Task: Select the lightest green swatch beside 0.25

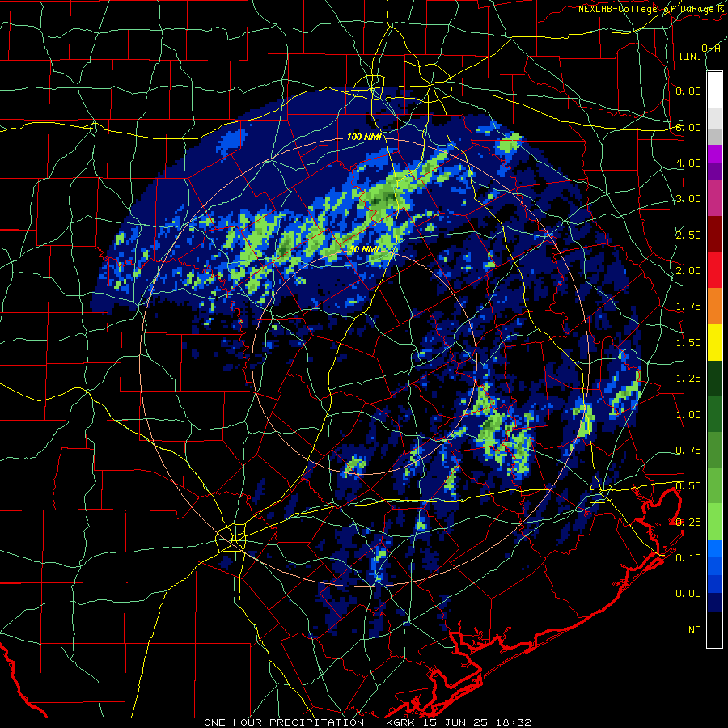Action: point(714,522)
